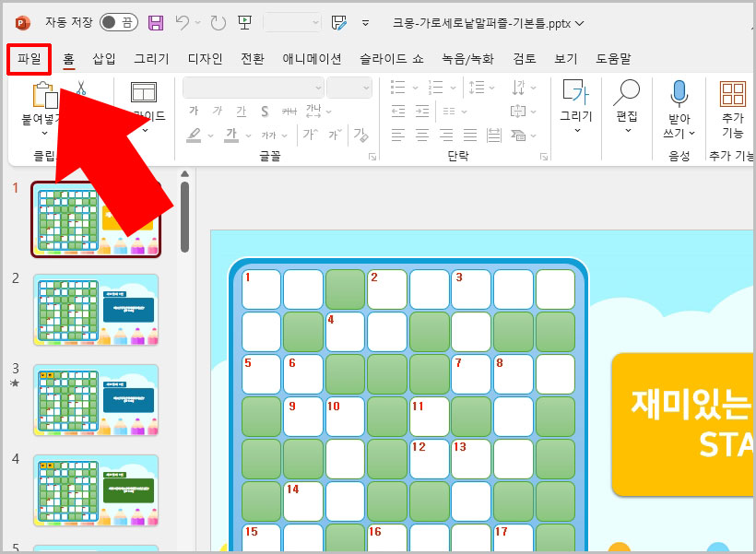This screenshot has width=756, height=554.
Task: Click the font color 가 icon
Action: (x=231, y=135)
